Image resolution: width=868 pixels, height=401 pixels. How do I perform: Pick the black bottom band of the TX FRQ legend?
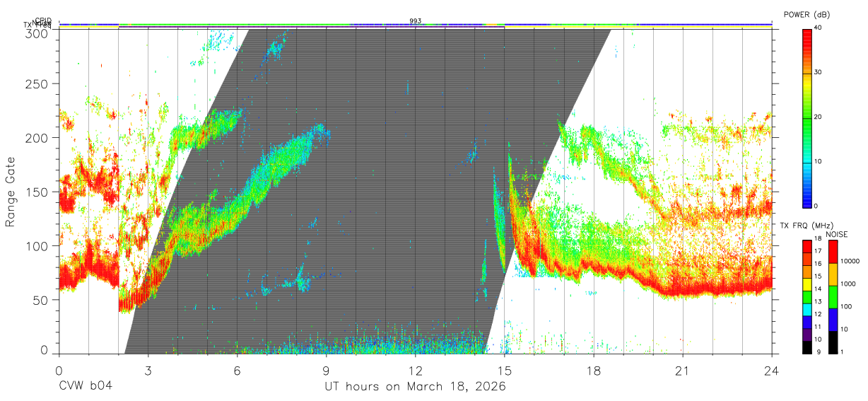point(807,348)
